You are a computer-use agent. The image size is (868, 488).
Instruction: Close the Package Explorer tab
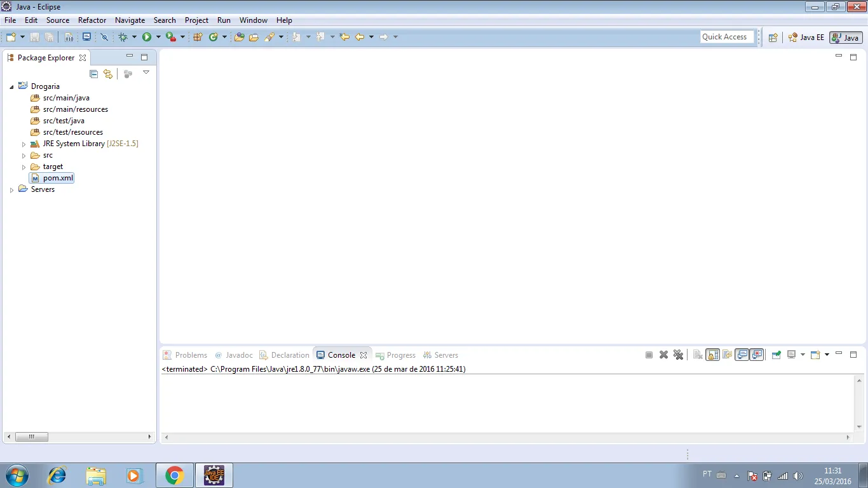pos(83,58)
